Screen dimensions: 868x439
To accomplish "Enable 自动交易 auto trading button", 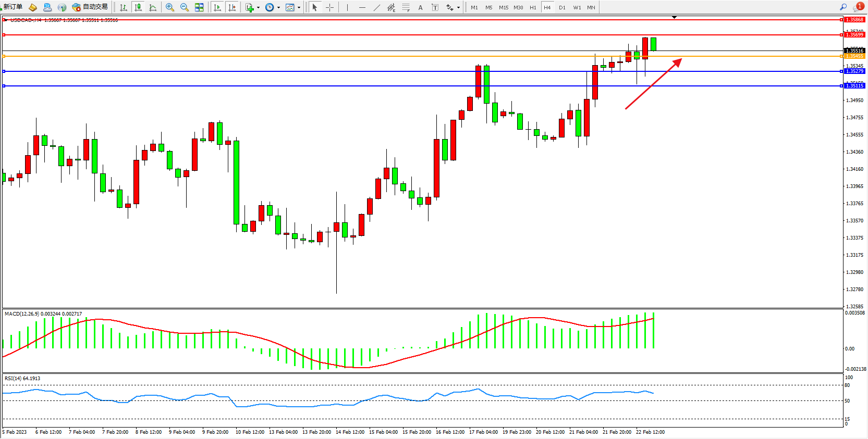I will pyautogui.click(x=90, y=7).
